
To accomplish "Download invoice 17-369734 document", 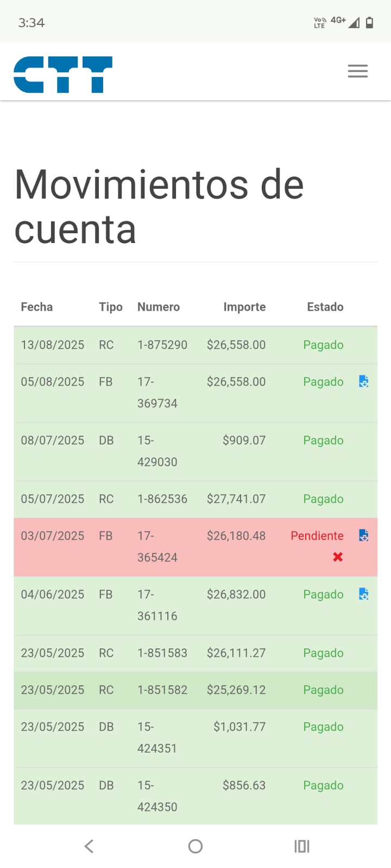I will click(x=364, y=381).
